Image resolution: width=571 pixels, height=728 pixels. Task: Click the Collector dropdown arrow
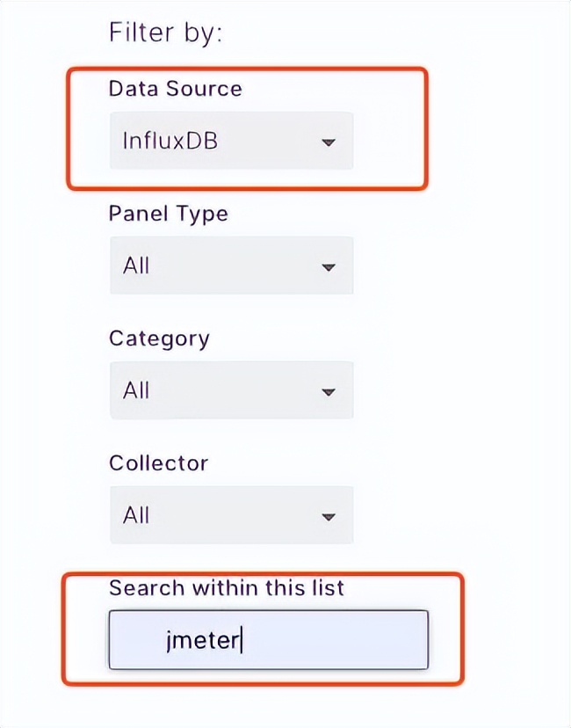329,516
